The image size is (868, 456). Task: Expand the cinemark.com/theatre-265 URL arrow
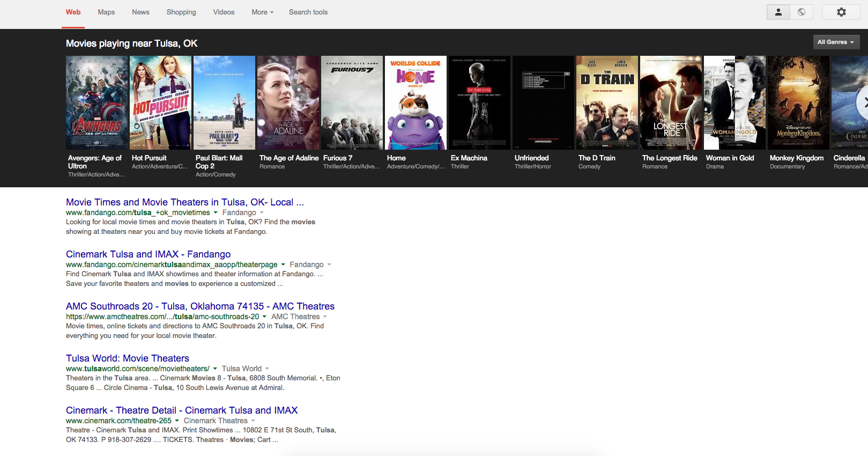177,421
